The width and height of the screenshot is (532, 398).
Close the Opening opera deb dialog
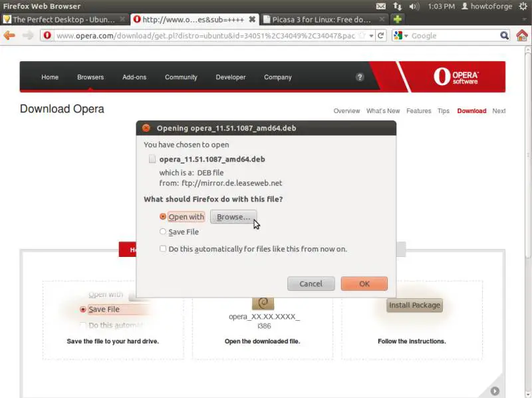point(146,128)
